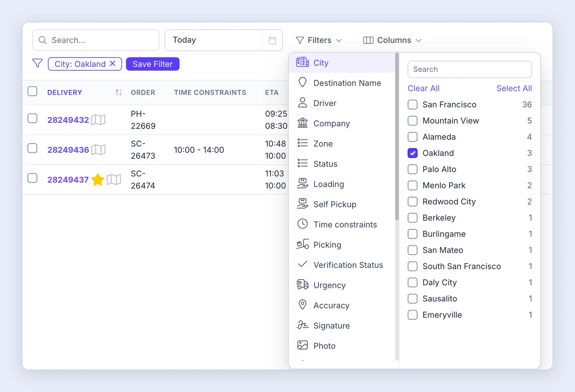Select the Self Pickup filter category
The height and width of the screenshot is (392, 575).
click(x=342, y=204)
